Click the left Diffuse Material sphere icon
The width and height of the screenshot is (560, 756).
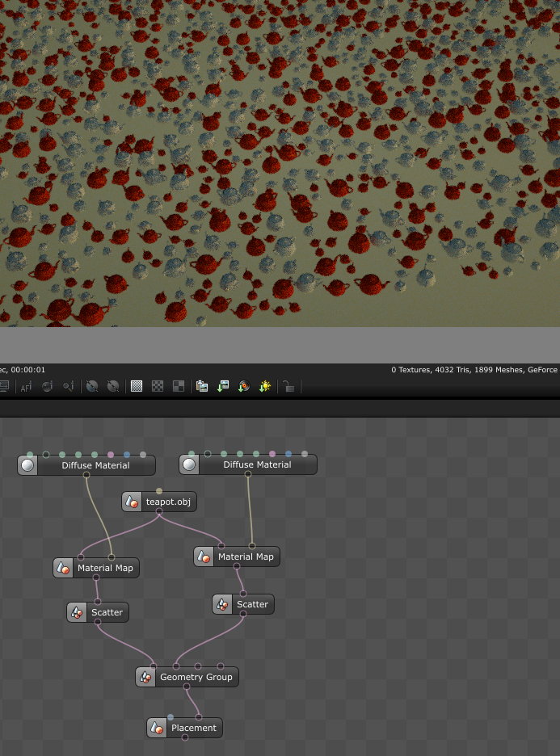pos(27,465)
